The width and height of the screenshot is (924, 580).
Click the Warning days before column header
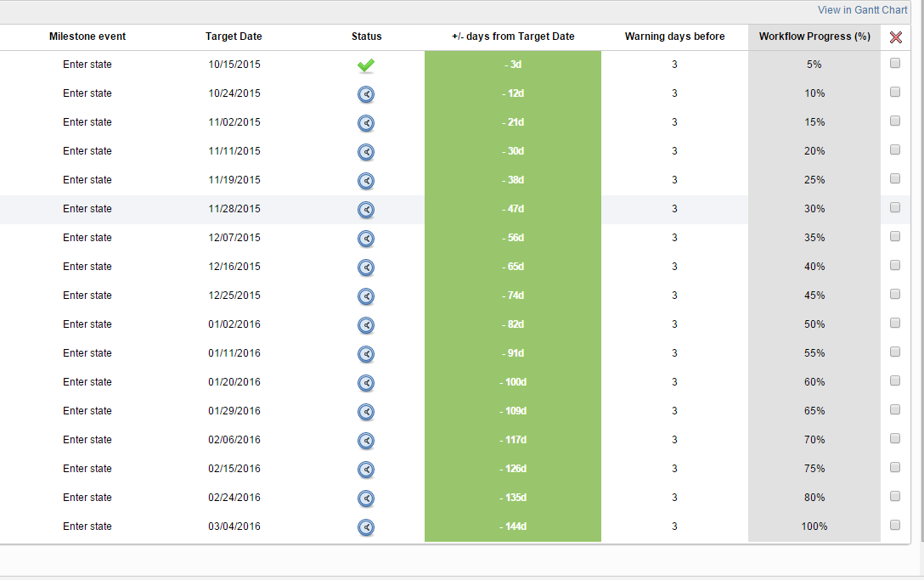point(674,37)
